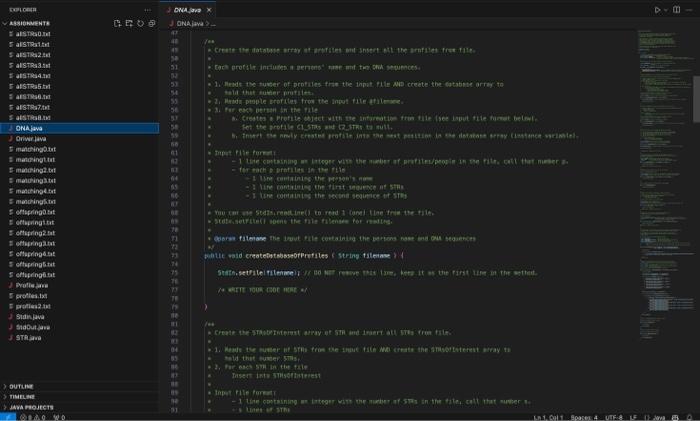
Task: Open allSTRs6.txt file
Action: (79, 97)
